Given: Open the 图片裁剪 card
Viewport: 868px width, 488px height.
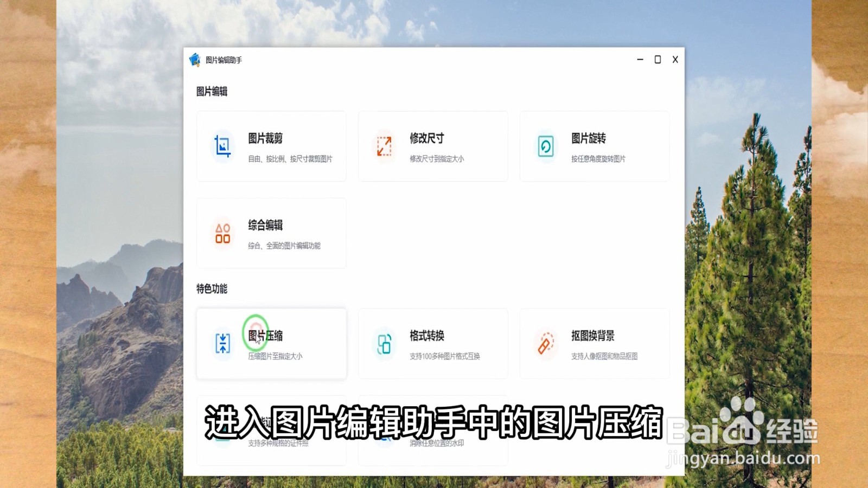Looking at the screenshot, I should [x=271, y=147].
